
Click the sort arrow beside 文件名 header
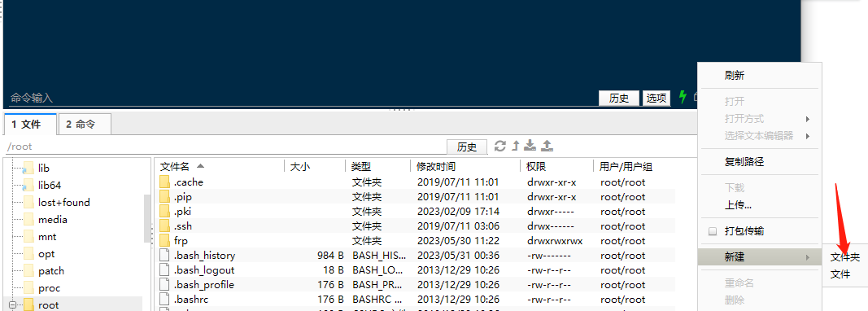(200, 166)
